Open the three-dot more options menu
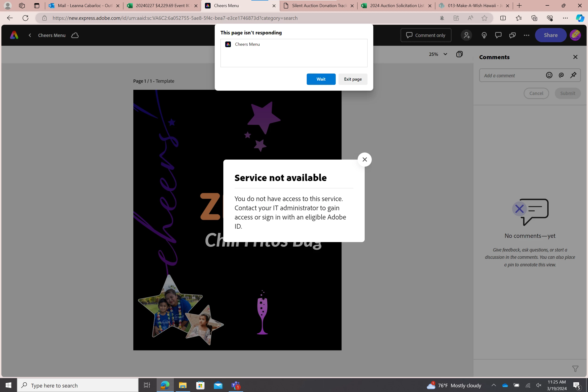 tap(526, 35)
